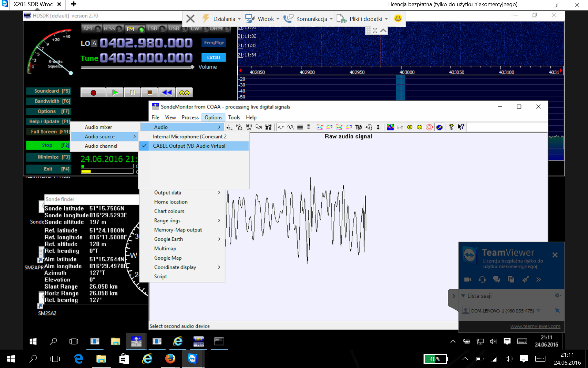Expand the Audio submenu in Options
Screen dimensions: 588x368
coord(183,127)
